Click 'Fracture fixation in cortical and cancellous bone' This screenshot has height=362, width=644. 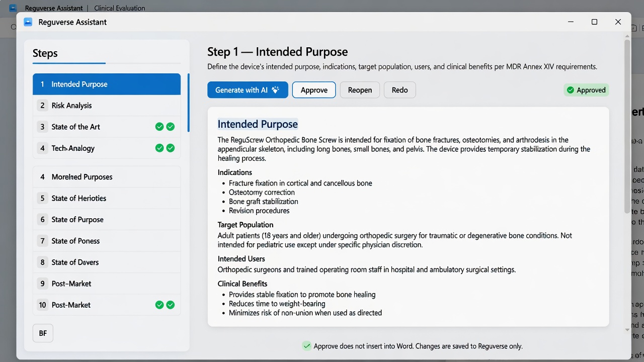coord(300,183)
